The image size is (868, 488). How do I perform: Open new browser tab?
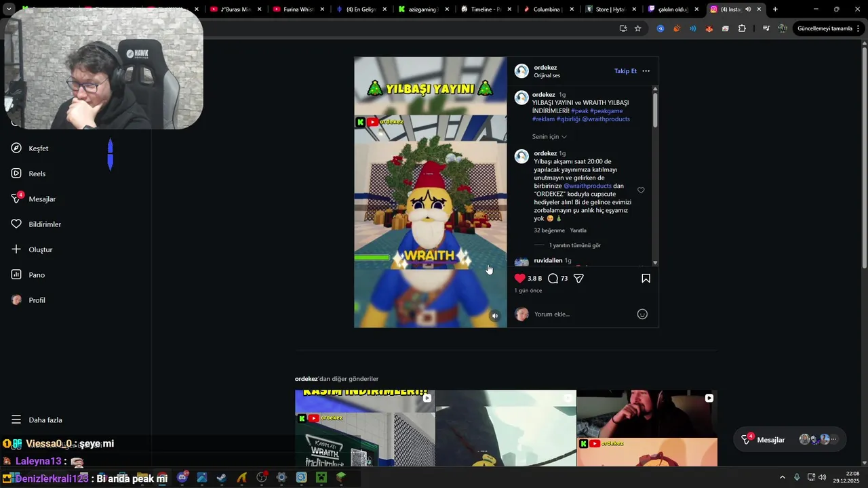[x=775, y=9]
